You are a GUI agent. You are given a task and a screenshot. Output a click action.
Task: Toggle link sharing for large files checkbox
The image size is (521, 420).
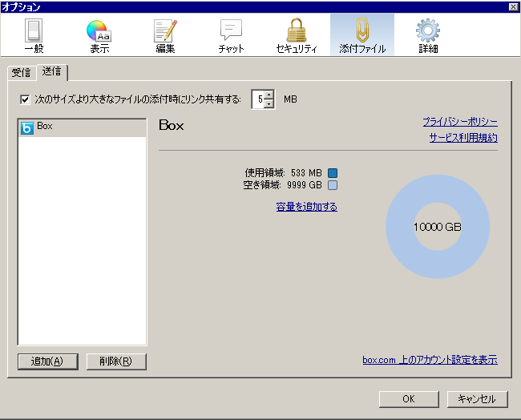coord(25,99)
